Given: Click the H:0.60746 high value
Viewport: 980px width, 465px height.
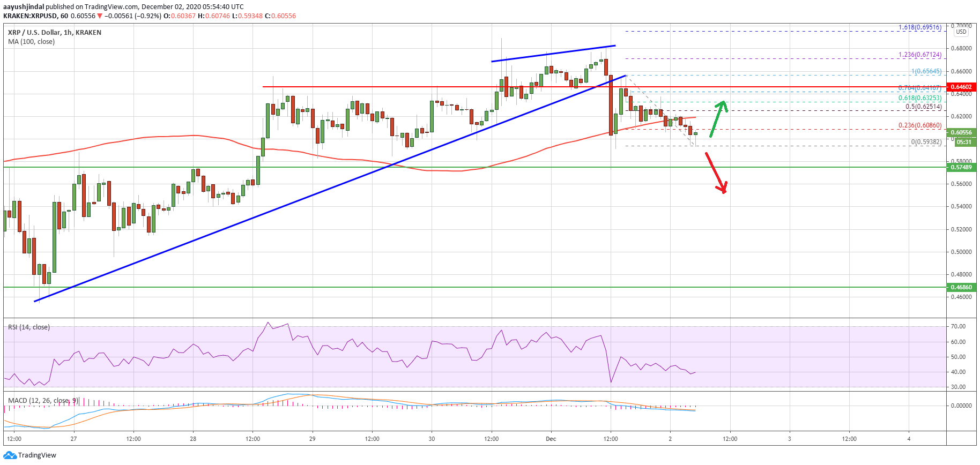Looking at the screenshot, I should (x=214, y=16).
